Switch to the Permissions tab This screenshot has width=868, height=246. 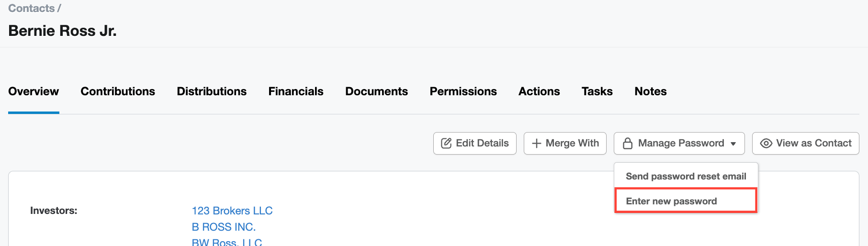463,91
